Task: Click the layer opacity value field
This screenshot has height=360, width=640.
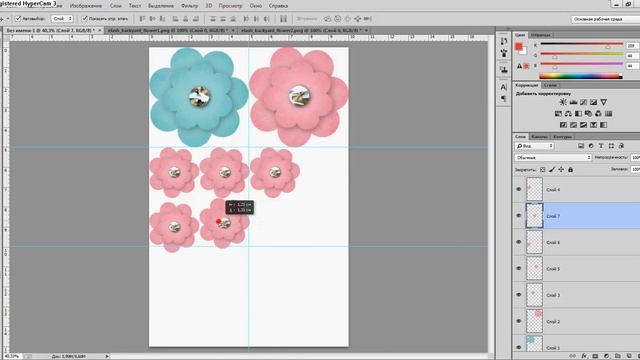Action: pos(636,158)
